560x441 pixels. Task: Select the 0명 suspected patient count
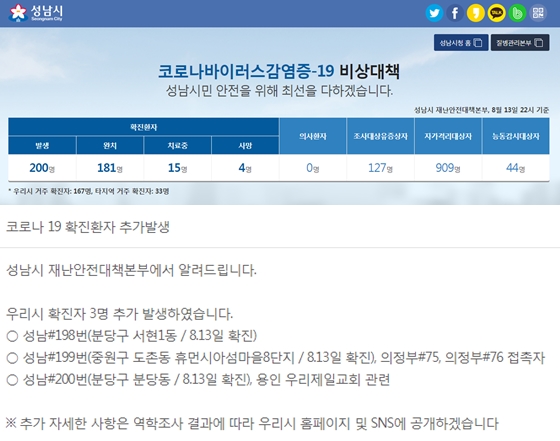313,167
